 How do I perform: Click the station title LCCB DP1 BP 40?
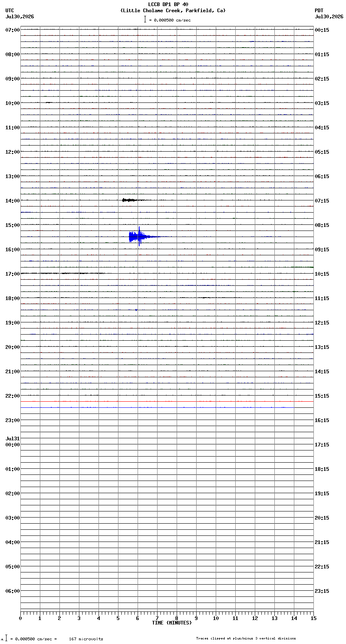click(168, 4)
